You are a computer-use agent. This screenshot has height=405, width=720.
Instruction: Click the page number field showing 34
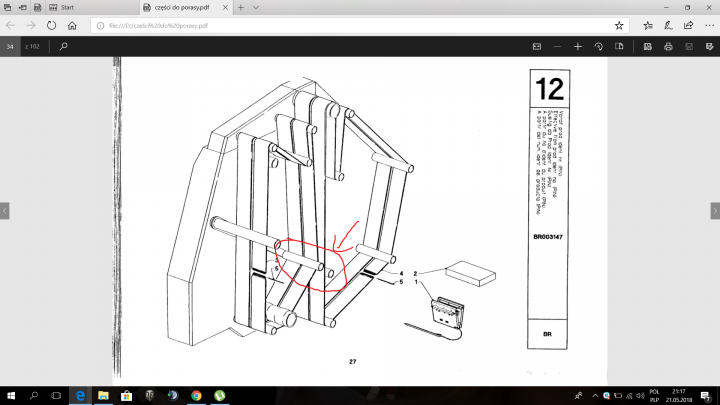tap(11, 46)
